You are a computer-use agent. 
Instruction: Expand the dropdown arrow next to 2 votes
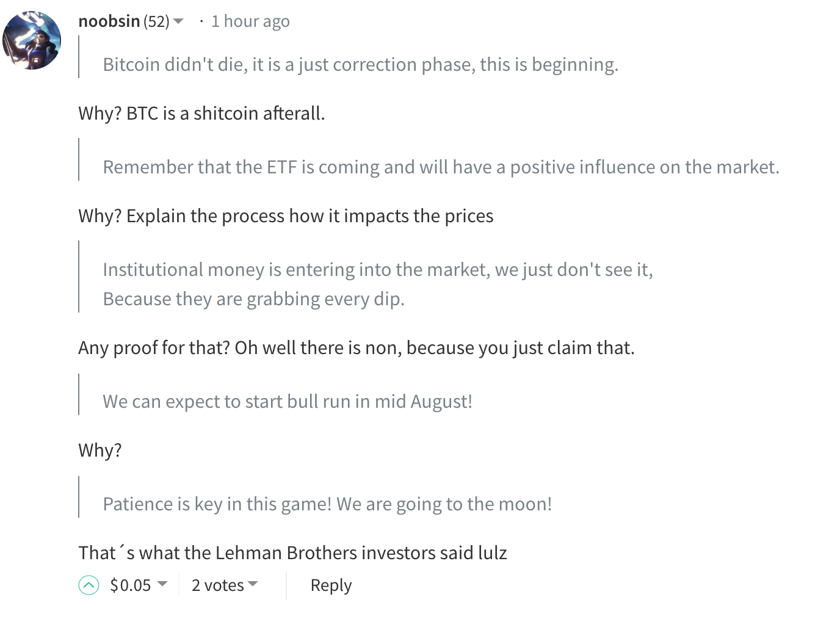click(x=253, y=584)
